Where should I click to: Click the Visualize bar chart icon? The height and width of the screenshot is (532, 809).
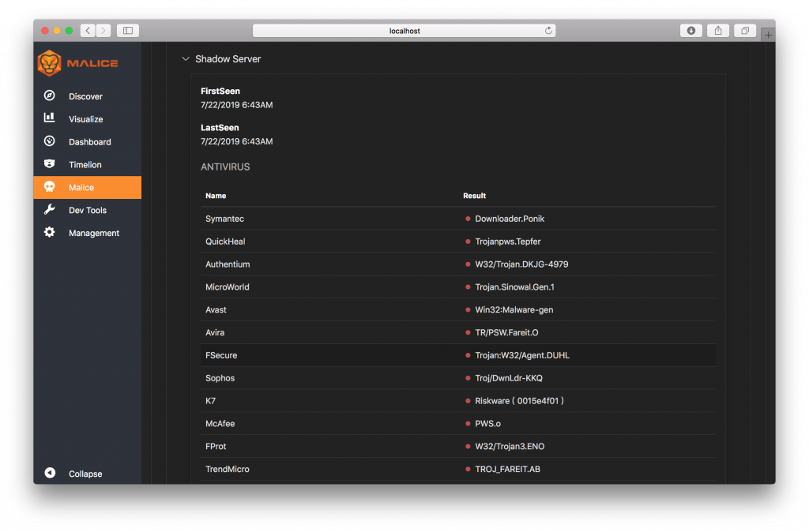pos(50,118)
